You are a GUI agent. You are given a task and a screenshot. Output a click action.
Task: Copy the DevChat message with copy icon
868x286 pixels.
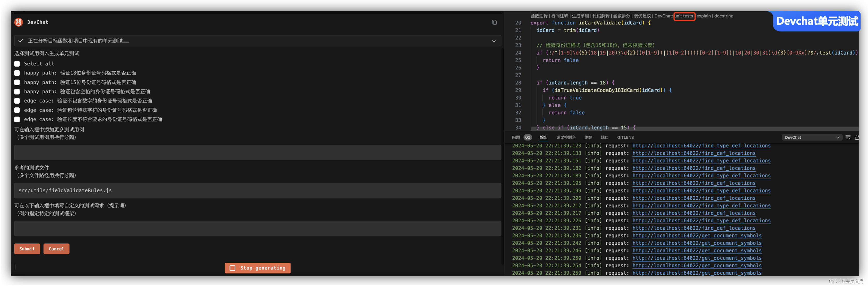494,22
